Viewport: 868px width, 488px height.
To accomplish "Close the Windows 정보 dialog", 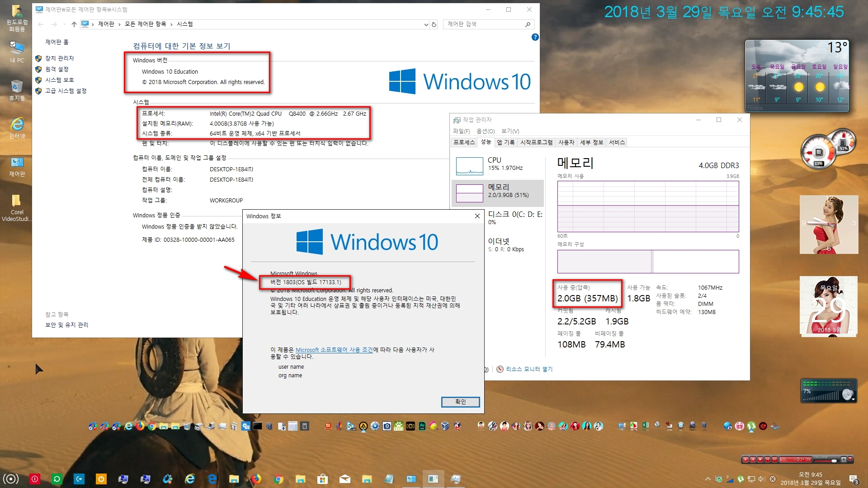I will pos(477,216).
